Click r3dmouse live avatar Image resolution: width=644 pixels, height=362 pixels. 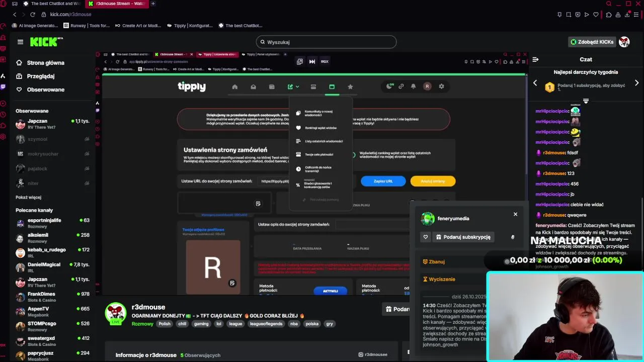pyautogui.click(x=116, y=313)
